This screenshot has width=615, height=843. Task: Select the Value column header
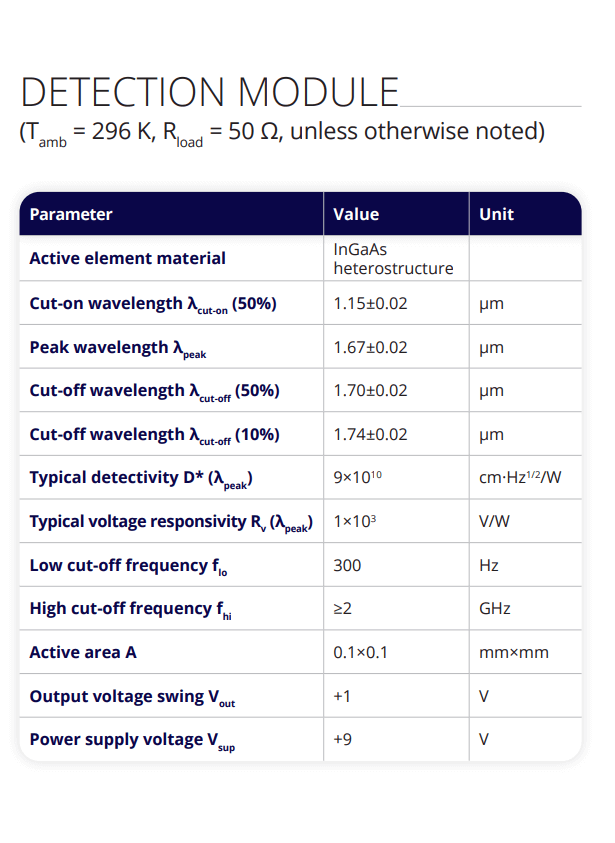tap(356, 214)
